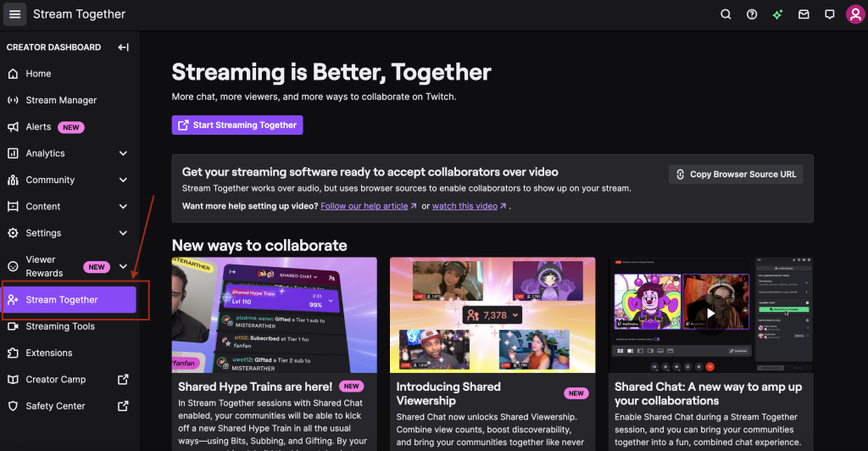This screenshot has height=451, width=868.
Task: Click the Community people icon
Action: click(14, 180)
